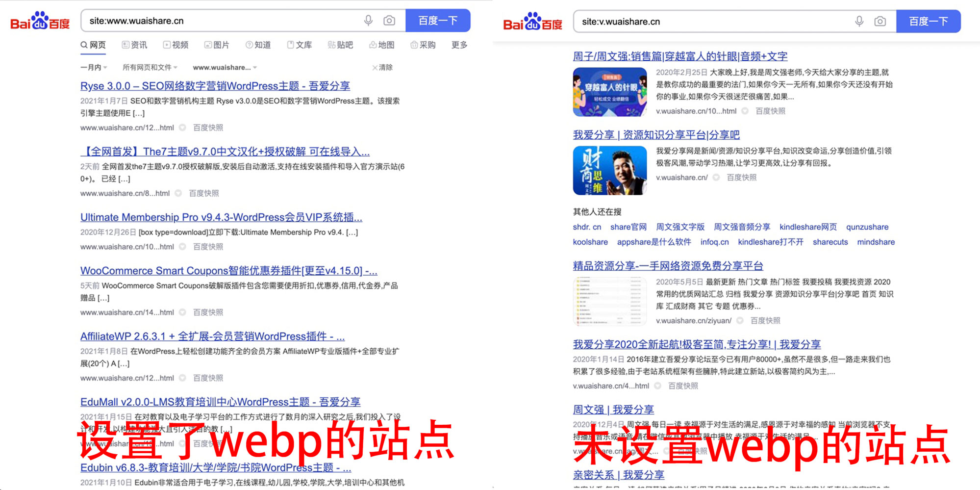Start voice search in right window's search box
Viewport: 980px width, 490px height.
point(859,22)
